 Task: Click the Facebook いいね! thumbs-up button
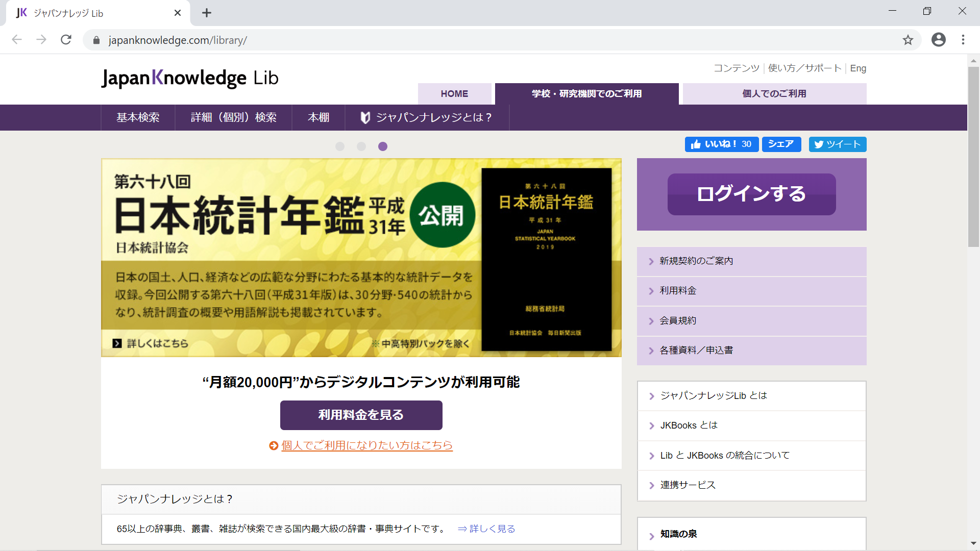[x=721, y=144]
